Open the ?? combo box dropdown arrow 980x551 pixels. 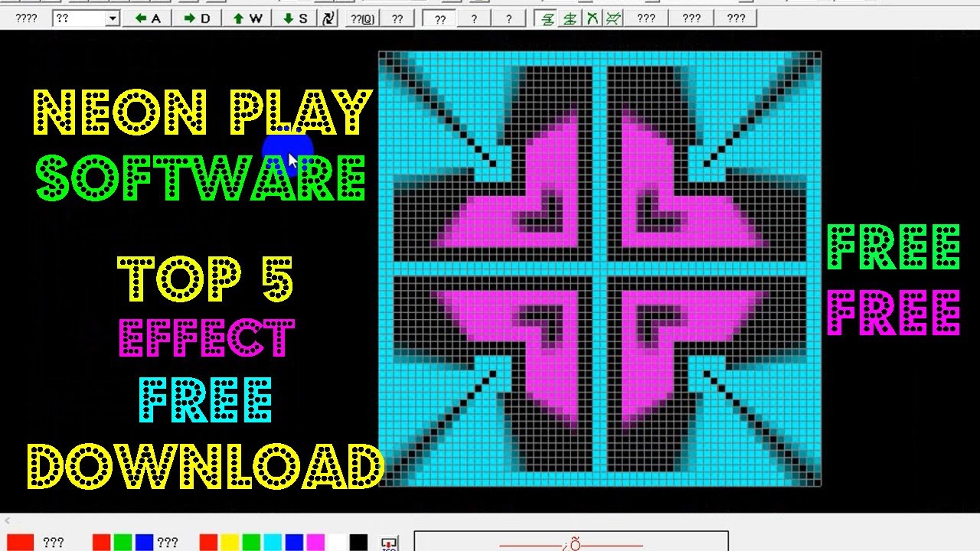tap(113, 18)
